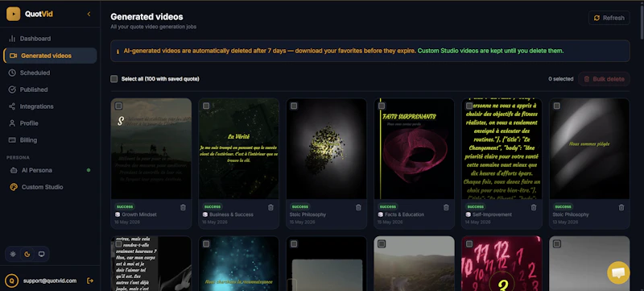Viewport: 644px width, 291px height.
Task: Open the 'Nous sommes piégés' video thumbnail
Action: (589, 149)
